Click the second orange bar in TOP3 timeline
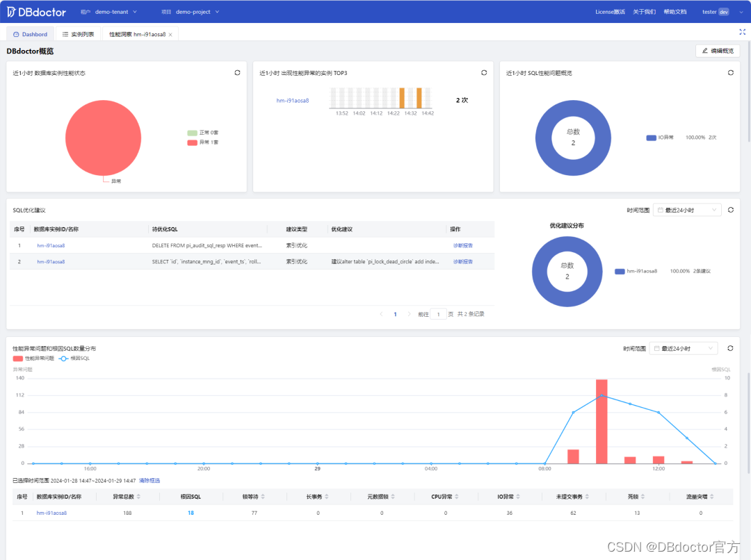Viewport: 751px width, 560px height. tap(419, 98)
